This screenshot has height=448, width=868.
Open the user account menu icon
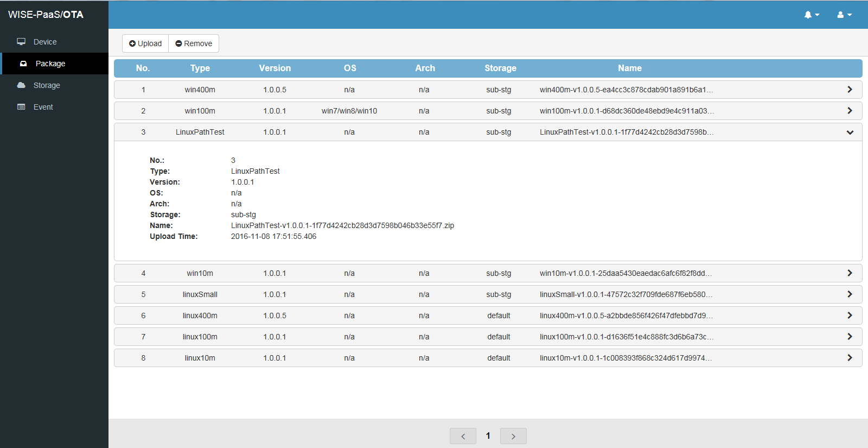841,15
